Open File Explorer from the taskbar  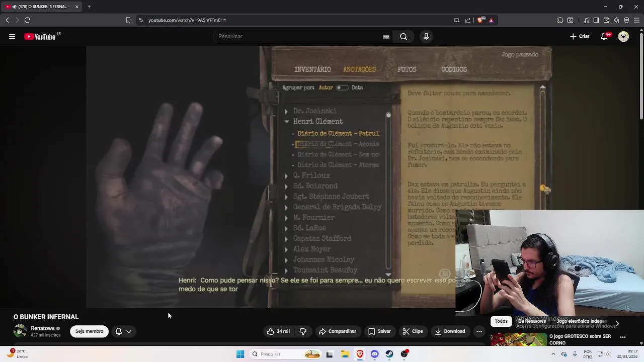345,354
